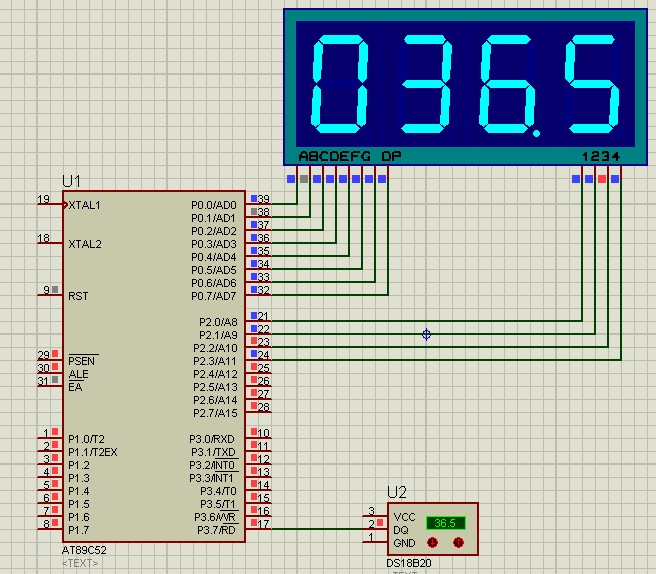This screenshot has height=574, width=656.
Task: Click the 1234 digit-select label on display
Action: point(601,156)
